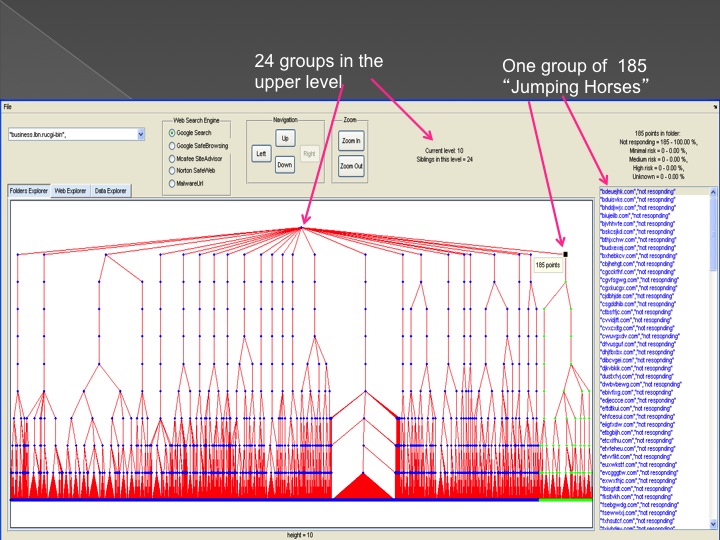720x540 pixels.
Task: Open the File menu
Action: pos(7,107)
